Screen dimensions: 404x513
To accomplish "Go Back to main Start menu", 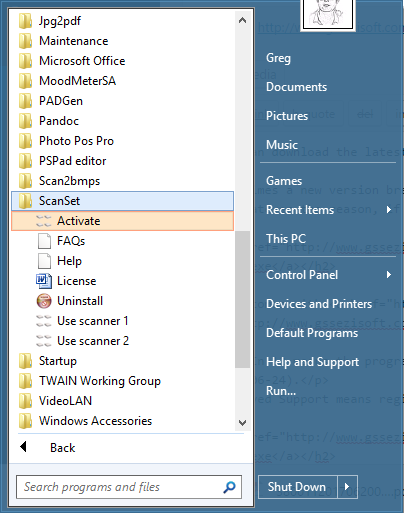I will (63, 448).
